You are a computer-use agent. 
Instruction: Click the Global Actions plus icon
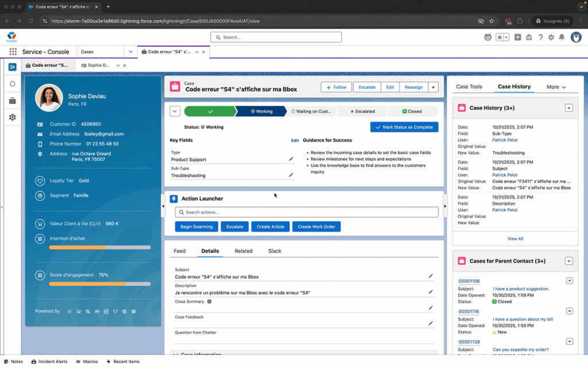coord(517,37)
